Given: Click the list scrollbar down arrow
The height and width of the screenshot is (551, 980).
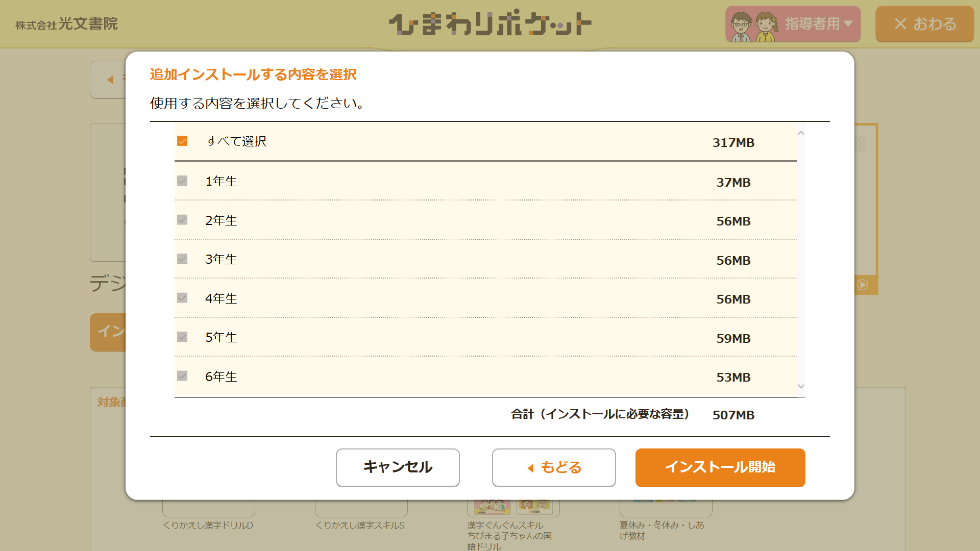Looking at the screenshot, I should pyautogui.click(x=801, y=387).
